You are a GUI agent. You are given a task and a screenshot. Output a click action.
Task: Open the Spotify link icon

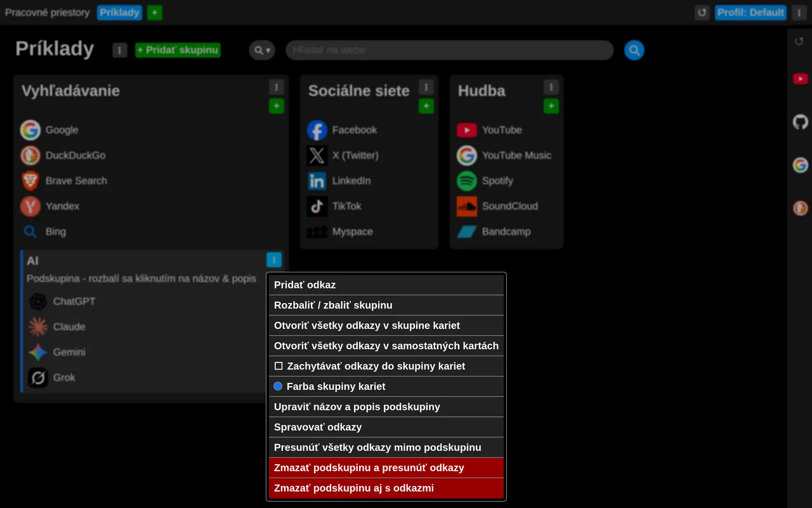tap(467, 181)
